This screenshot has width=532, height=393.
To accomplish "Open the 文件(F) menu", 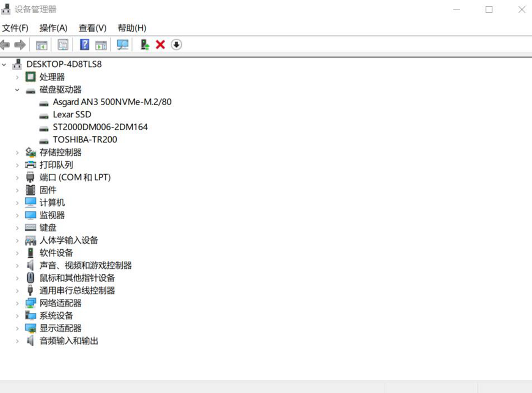I will [15, 28].
